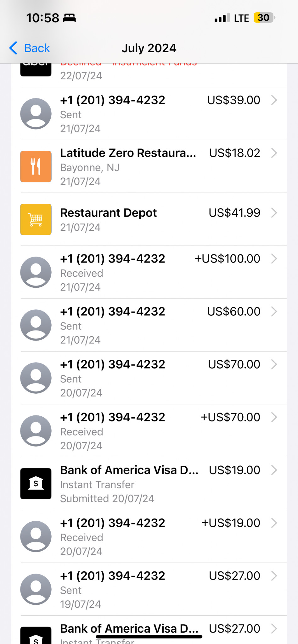298x644 pixels.
Task: Select the Latitude Zero Restaurant transaction name
Action: [x=128, y=153]
